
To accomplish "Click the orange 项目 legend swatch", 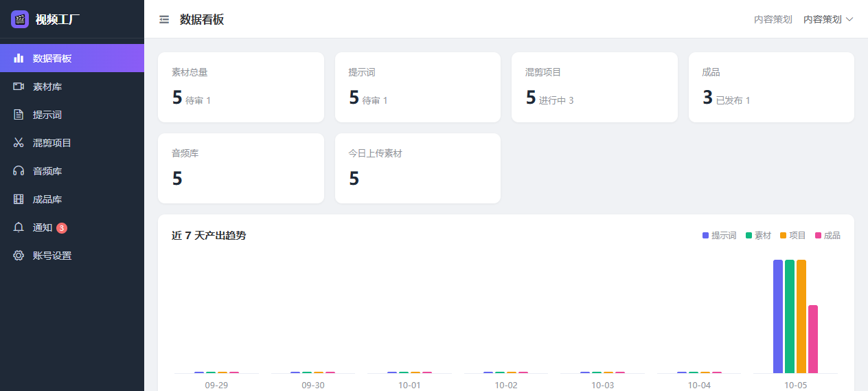I will click(x=784, y=236).
